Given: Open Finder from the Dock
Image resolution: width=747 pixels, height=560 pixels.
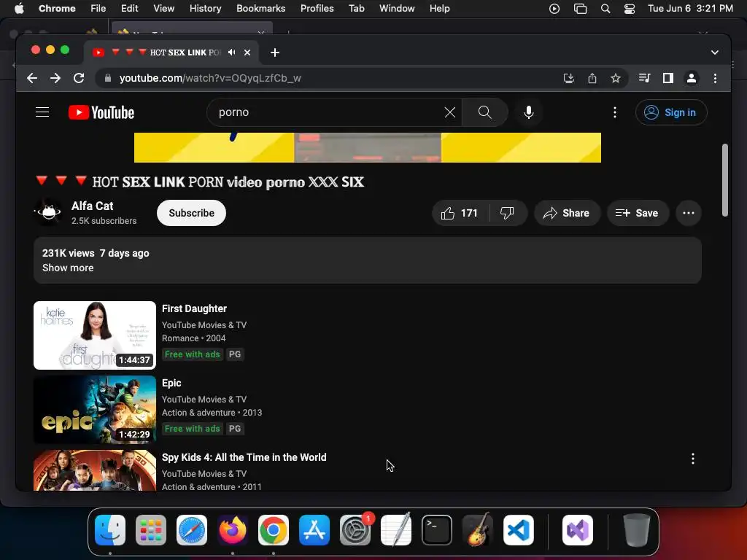Looking at the screenshot, I should [x=110, y=530].
